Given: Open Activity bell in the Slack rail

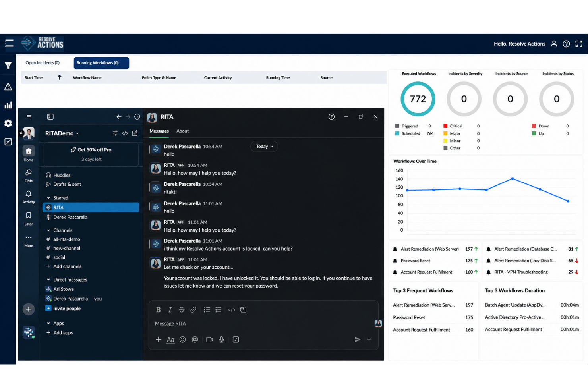Looking at the screenshot, I should pyautogui.click(x=29, y=197).
